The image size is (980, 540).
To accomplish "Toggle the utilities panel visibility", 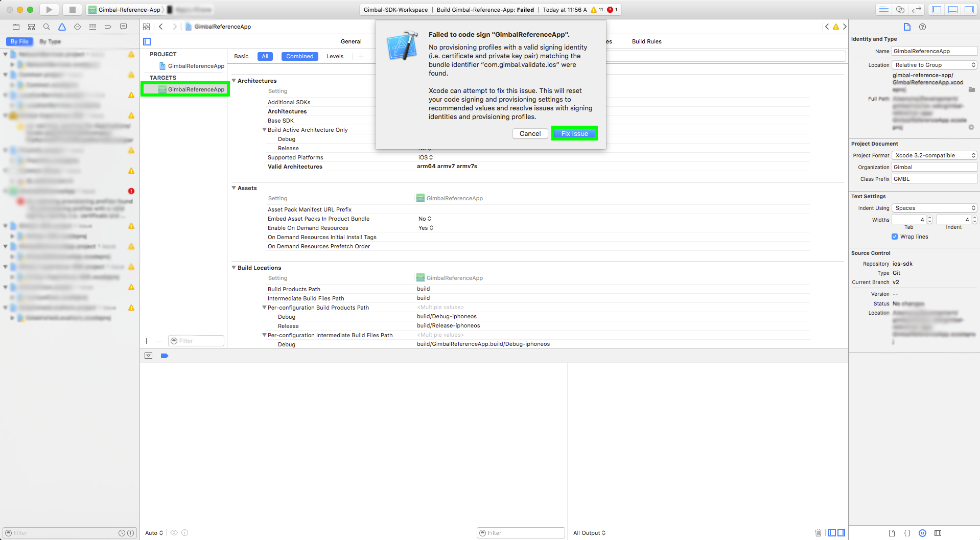I will coord(969,10).
